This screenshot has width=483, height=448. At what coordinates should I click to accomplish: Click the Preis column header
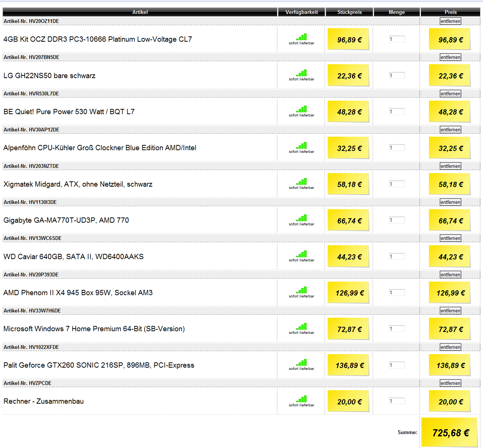(x=451, y=12)
